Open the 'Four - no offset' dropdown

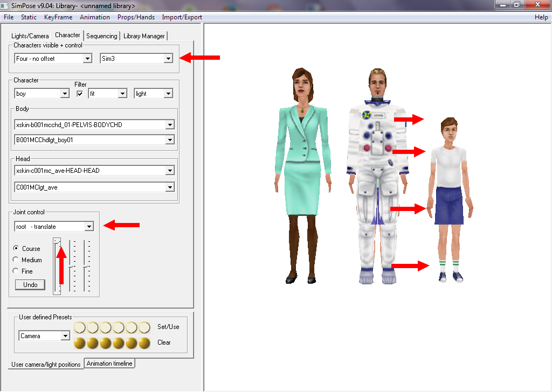click(87, 58)
